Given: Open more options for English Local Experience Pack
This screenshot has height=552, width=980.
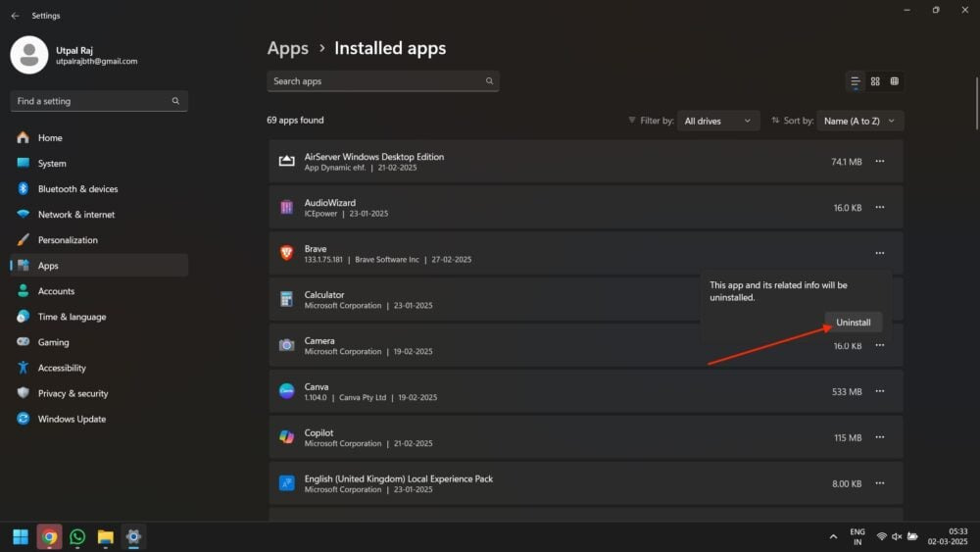Looking at the screenshot, I should tap(879, 483).
